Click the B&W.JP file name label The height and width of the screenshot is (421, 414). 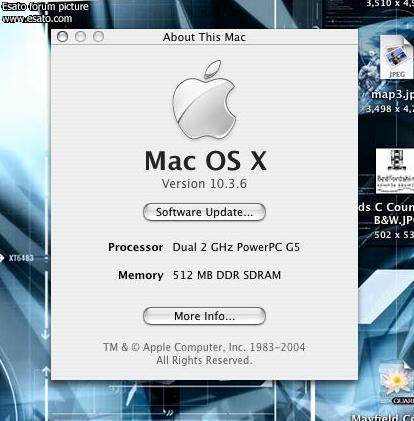[x=394, y=220]
